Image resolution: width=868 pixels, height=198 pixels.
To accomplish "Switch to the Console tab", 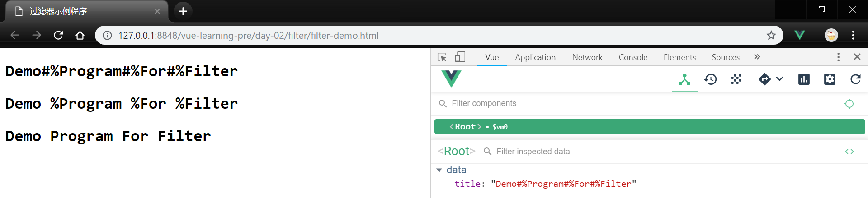I will (633, 57).
